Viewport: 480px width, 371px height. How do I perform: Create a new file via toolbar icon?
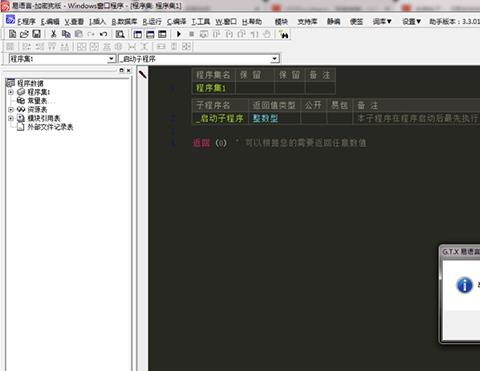tap(12, 34)
